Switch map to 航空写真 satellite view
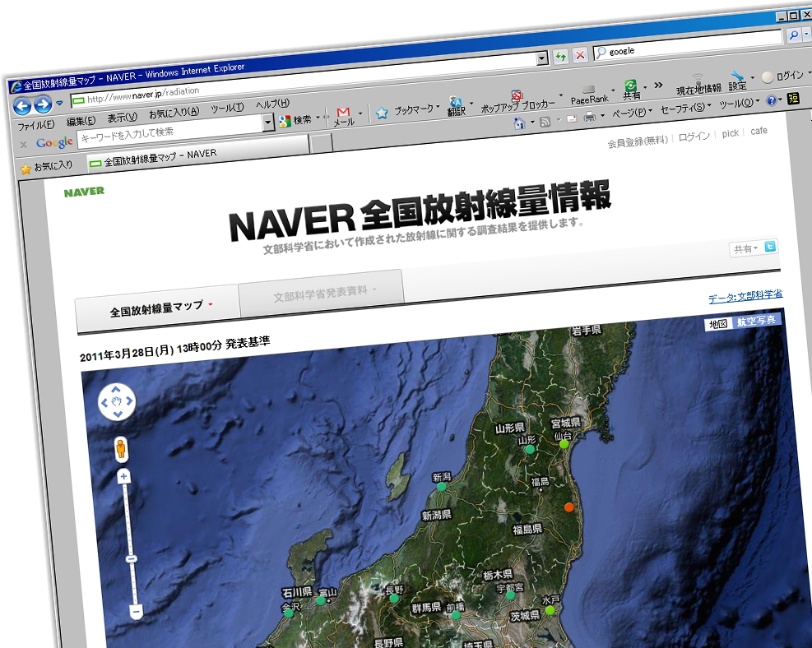The height and width of the screenshot is (648, 812). (756, 321)
